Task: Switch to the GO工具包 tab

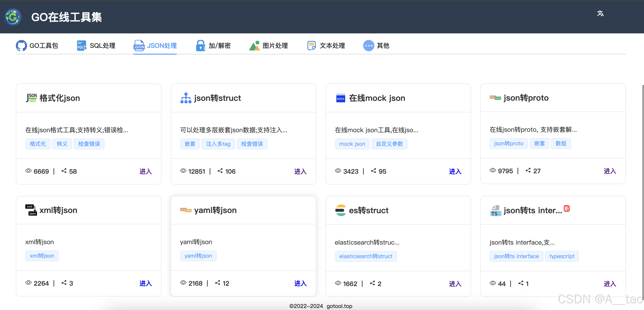Action: pyautogui.click(x=37, y=46)
